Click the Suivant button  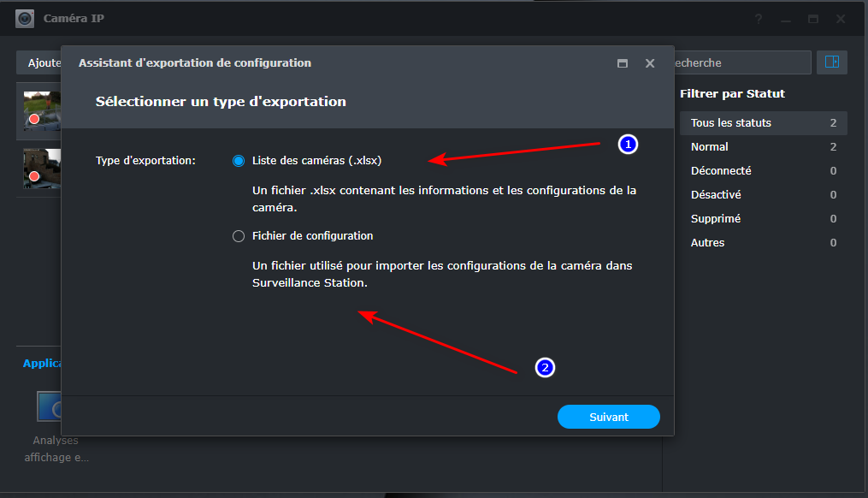tap(608, 417)
